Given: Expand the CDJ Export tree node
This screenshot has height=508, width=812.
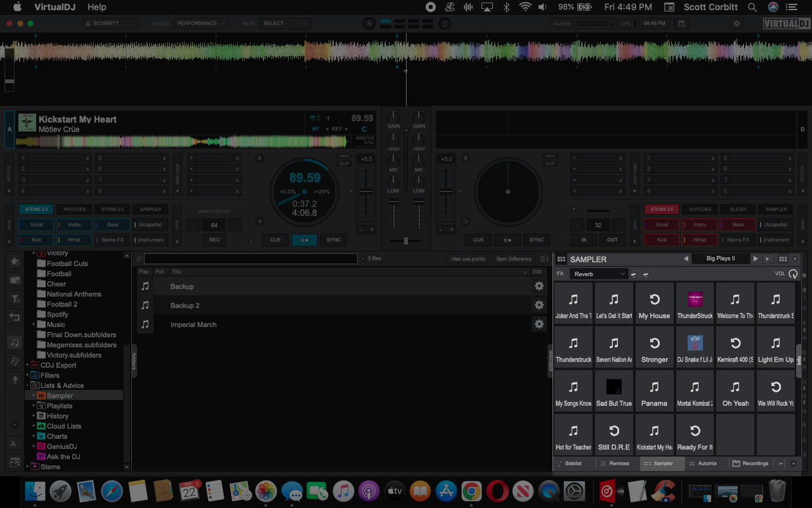Looking at the screenshot, I should point(27,365).
